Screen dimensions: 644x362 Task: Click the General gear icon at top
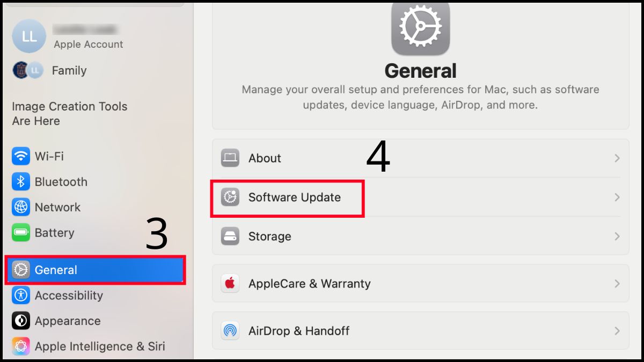tap(420, 29)
